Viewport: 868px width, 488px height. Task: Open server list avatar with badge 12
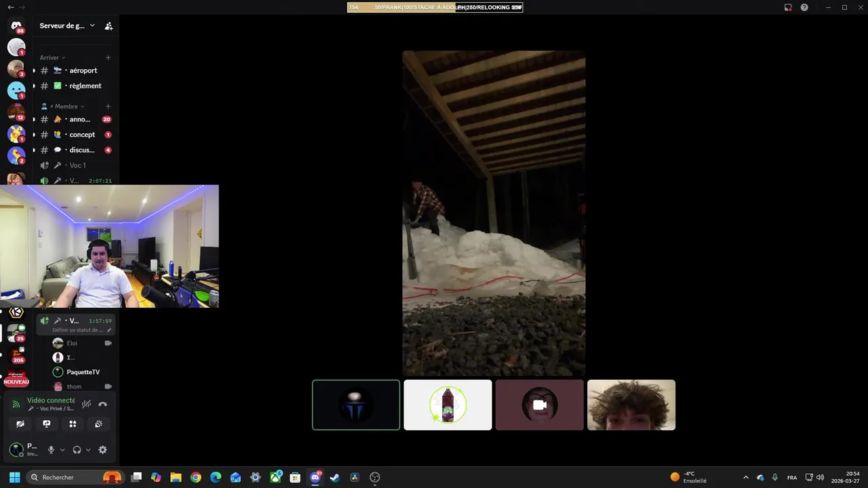pos(16,112)
